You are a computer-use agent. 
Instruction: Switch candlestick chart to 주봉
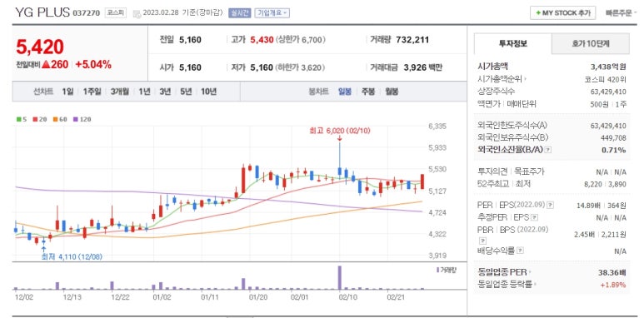tap(367, 92)
